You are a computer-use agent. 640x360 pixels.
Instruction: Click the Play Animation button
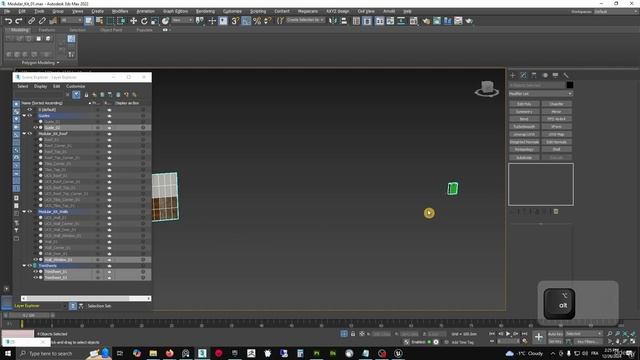click(x=508, y=334)
